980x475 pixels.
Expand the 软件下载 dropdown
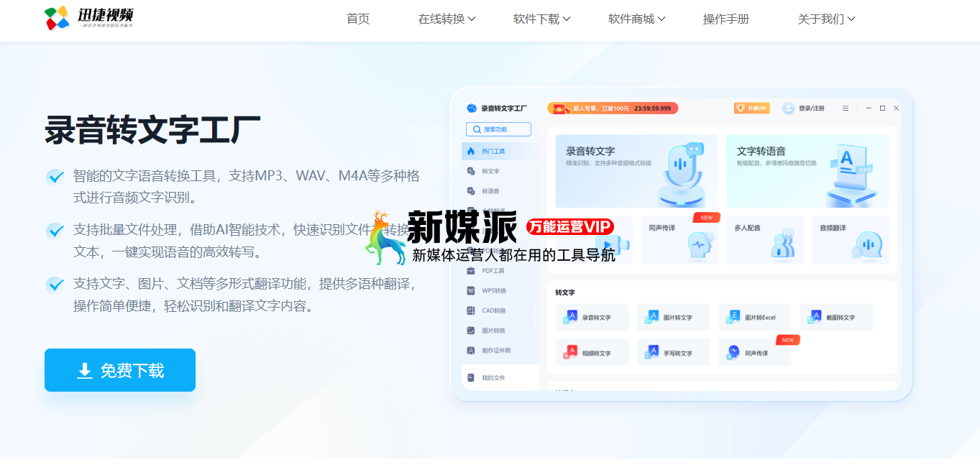pyautogui.click(x=541, y=19)
